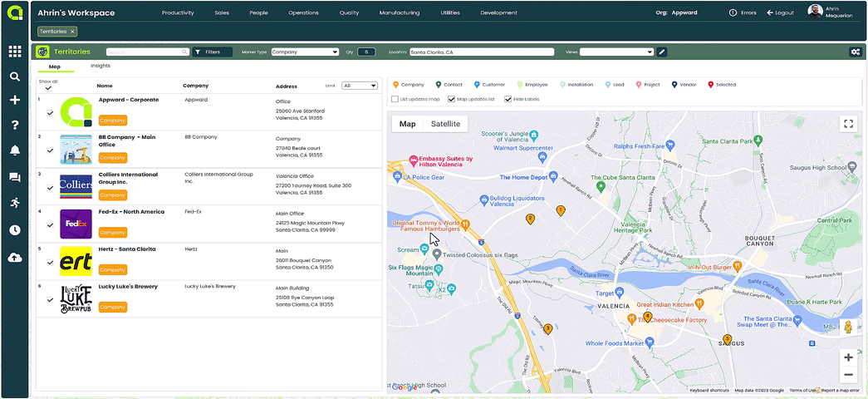The width and height of the screenshot is (868, 399).
Task: Click the Hertz logo thumbnail
Action: (x=76, y=261)
